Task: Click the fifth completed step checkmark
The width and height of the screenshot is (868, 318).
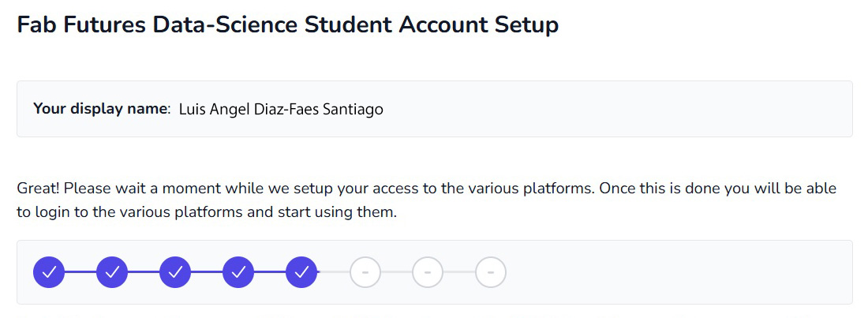Action: pyautogui.click(x=301, y=272)
